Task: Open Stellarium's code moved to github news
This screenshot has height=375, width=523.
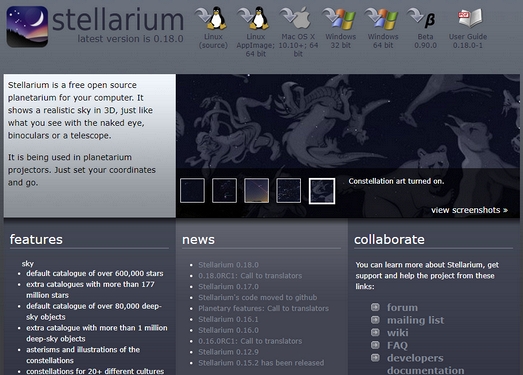Action: coord(258,298)
